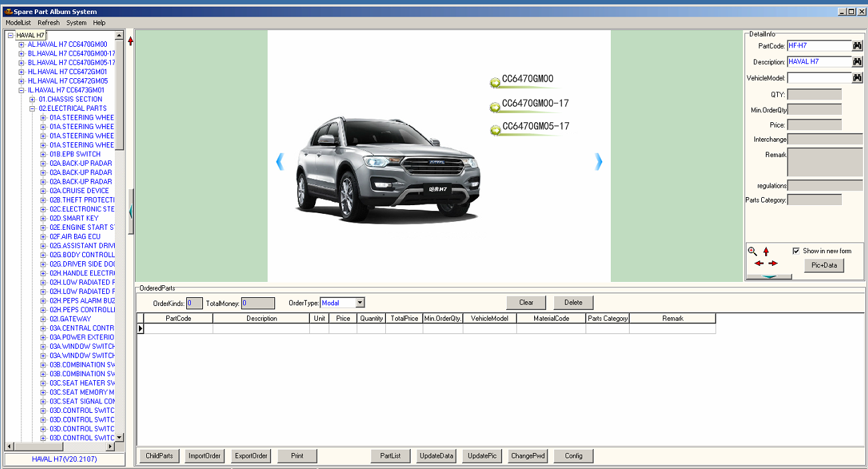Click the ExportOrder button
The image size is (868, 469).
coord(251,456)
